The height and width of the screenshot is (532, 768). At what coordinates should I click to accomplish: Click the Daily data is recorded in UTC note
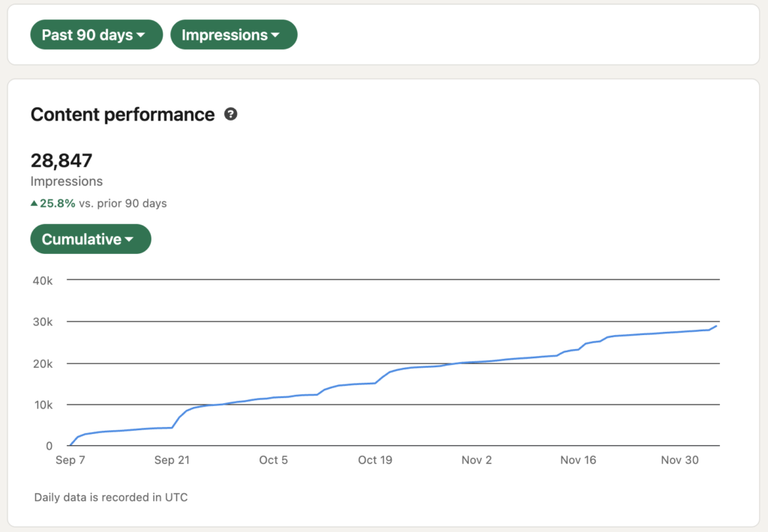111,498
